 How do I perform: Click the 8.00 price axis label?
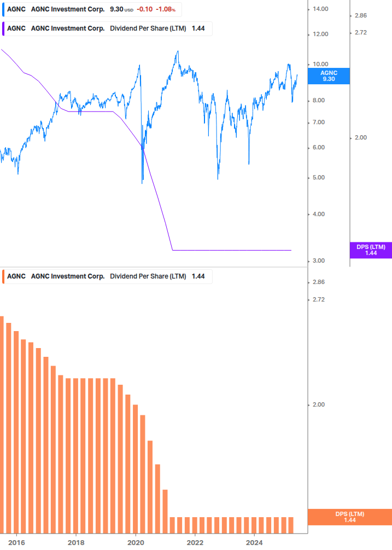click(318, 101)
